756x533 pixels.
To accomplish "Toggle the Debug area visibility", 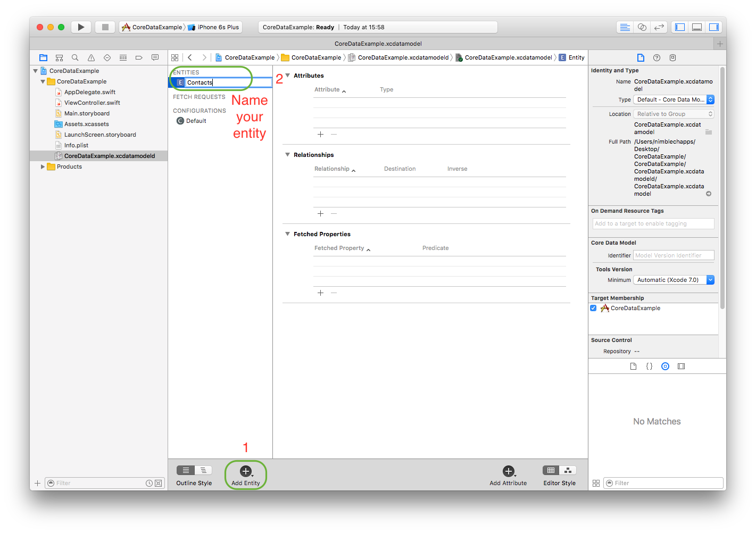I will coord(697,27).
